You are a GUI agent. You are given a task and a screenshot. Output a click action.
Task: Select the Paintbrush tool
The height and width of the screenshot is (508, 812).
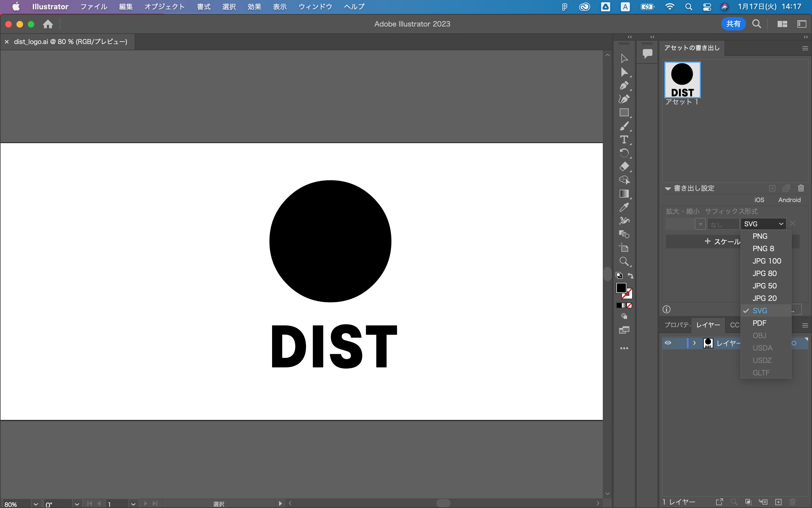point(624,126)
